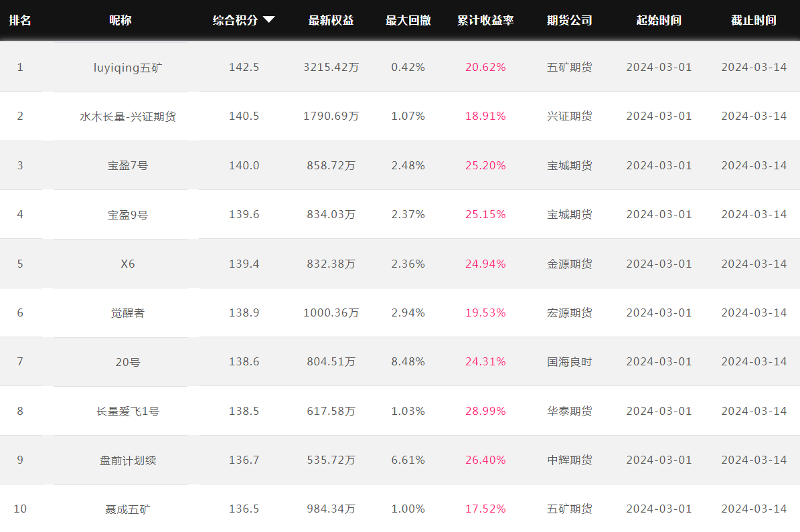Click the 期货公司 column header

coord(570,20)
